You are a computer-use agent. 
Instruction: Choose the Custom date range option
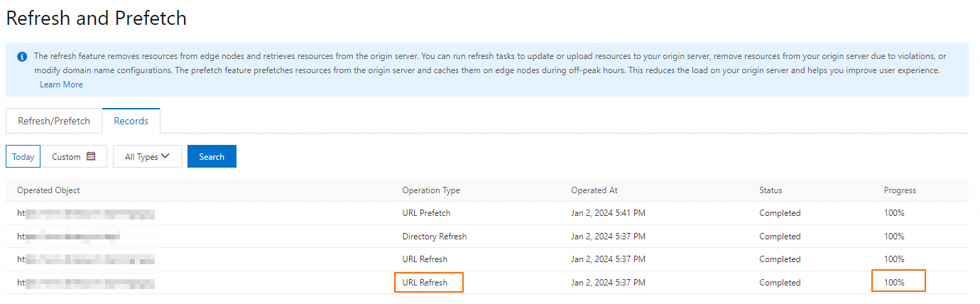click(67, 156)
